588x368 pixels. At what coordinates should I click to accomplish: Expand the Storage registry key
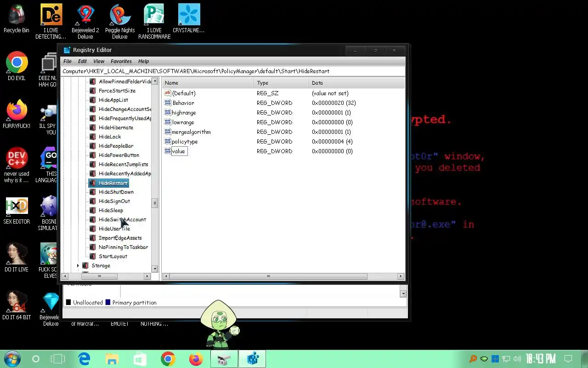(78, 265)
